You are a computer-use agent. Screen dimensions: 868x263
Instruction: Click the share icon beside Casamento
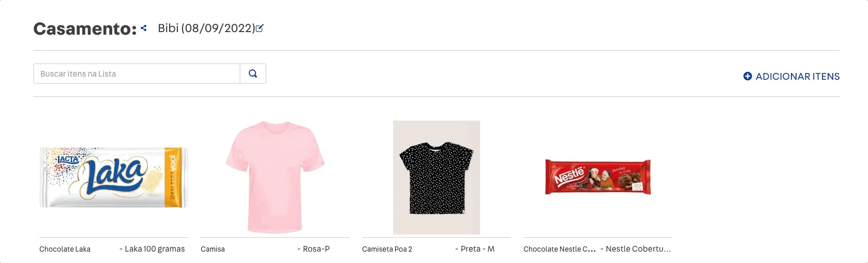click(x=144, y=28)
